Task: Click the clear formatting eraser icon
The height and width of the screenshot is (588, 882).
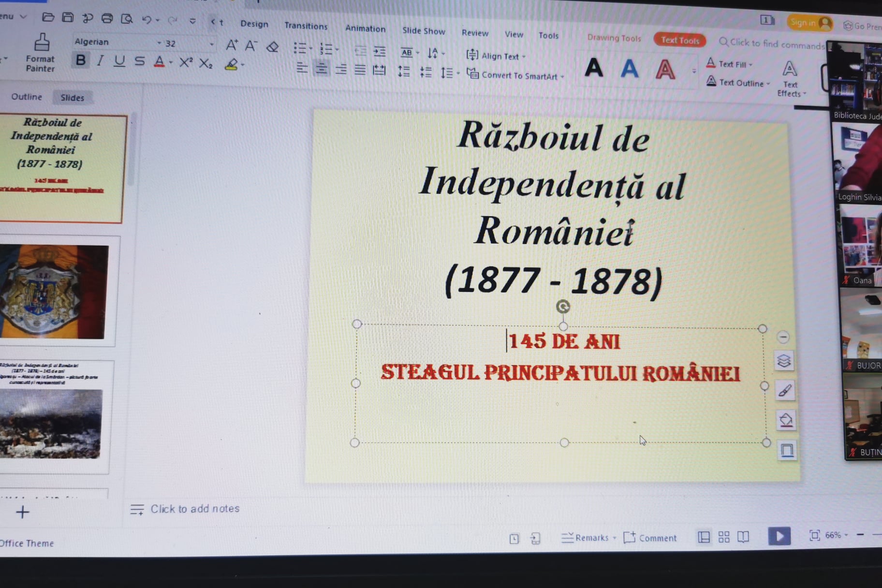Action: [273, 47]
